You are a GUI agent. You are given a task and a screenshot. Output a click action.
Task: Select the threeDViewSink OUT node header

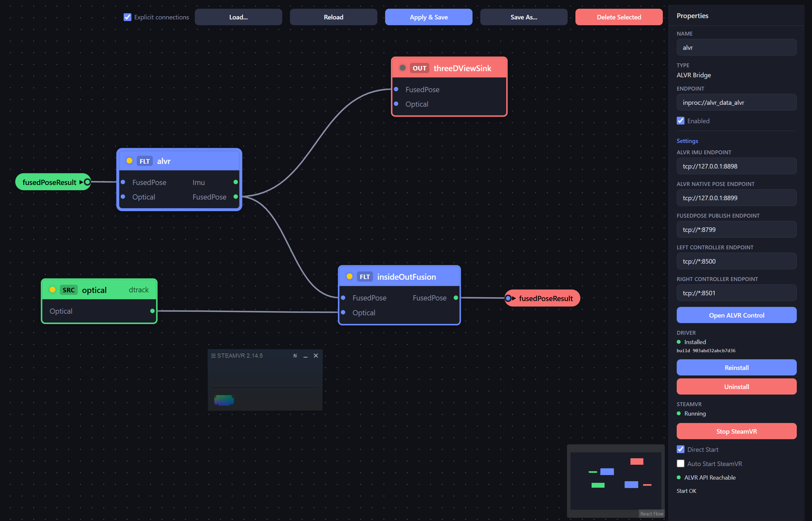pos(449,68)
